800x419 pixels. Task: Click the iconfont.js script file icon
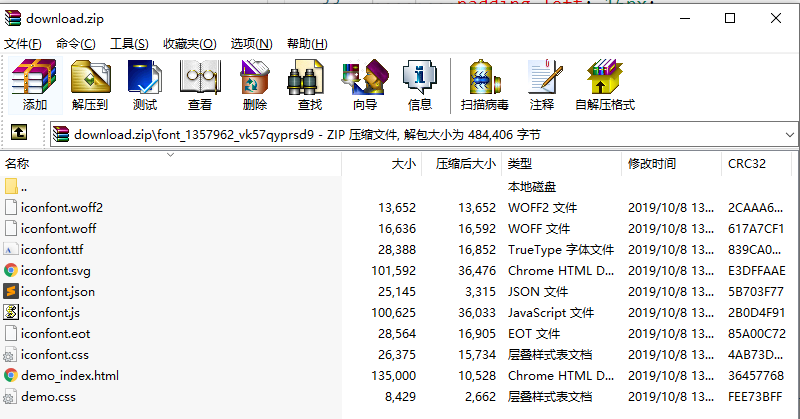(x=11, y=312)
